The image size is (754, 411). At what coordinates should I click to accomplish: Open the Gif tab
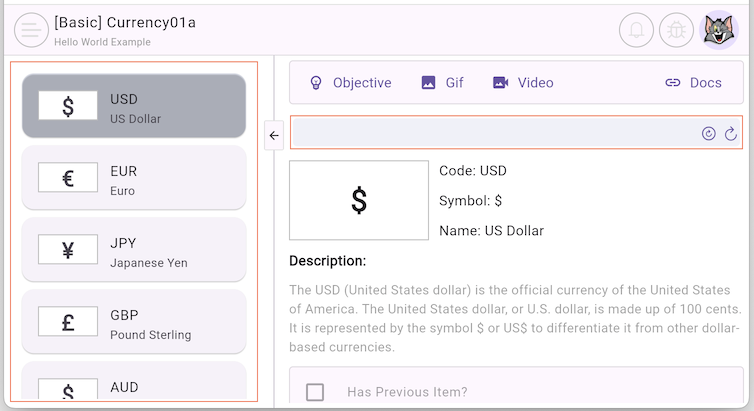(442, 83)
